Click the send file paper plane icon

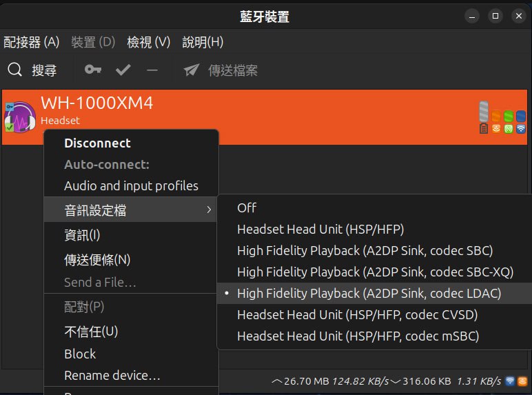[192, 70]
